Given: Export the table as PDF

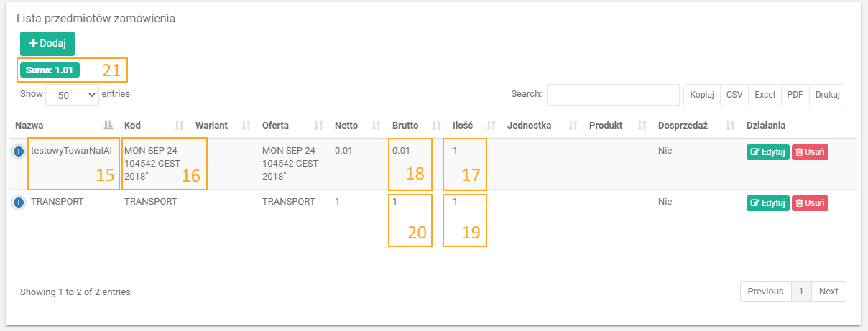Looking at the screenshot, I should point(795,95).
